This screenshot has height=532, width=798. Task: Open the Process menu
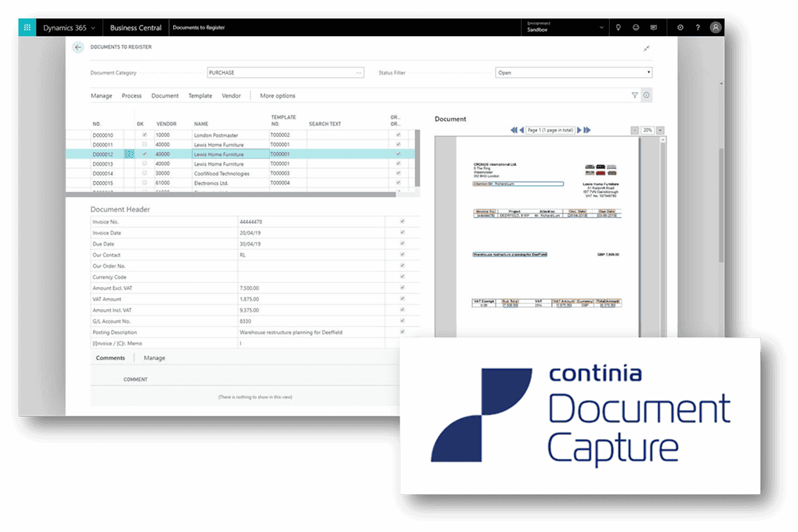tap(131, 96)
